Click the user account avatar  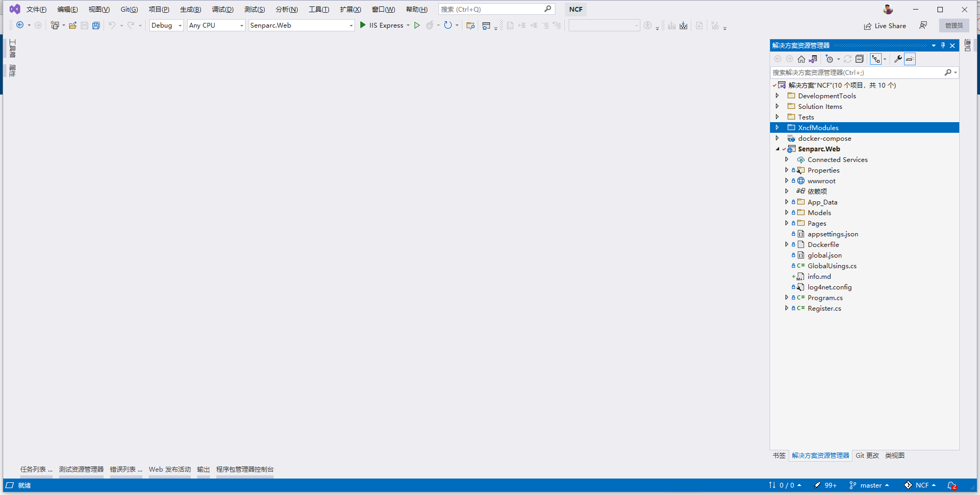888,9
